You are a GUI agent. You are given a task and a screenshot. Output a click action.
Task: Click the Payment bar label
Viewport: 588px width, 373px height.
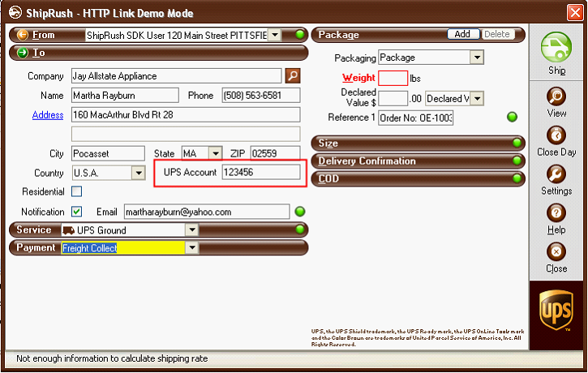36,247
